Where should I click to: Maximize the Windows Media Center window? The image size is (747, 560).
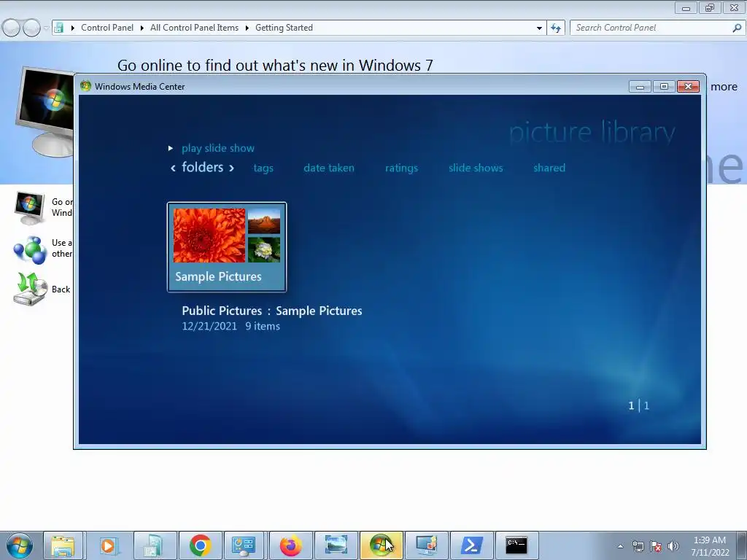[x=664, y=87]
